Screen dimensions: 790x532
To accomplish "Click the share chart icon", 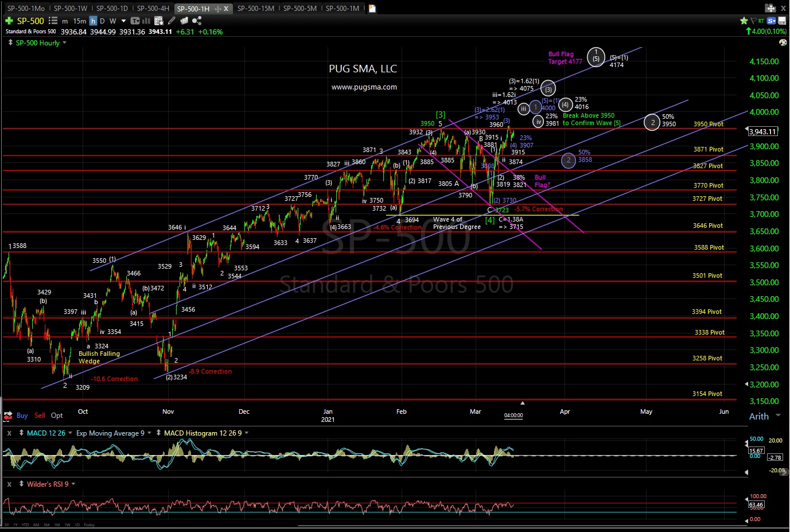I will 196,21.
